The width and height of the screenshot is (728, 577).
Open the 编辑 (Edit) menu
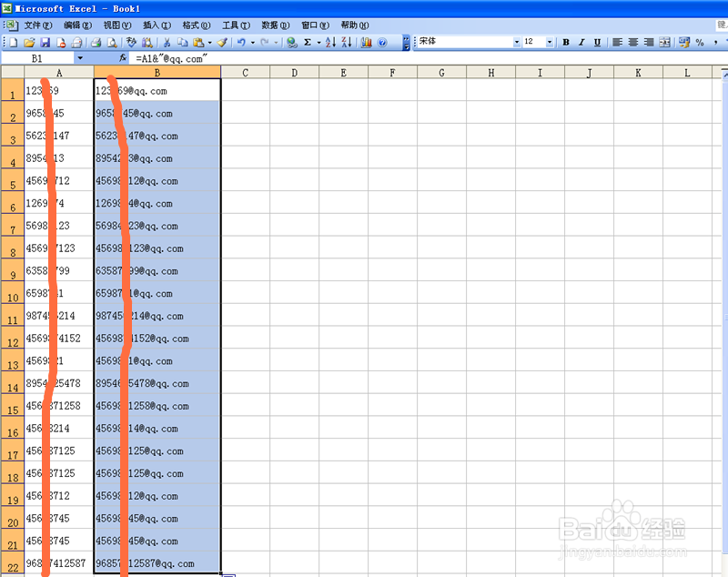(x=77, y=25)
